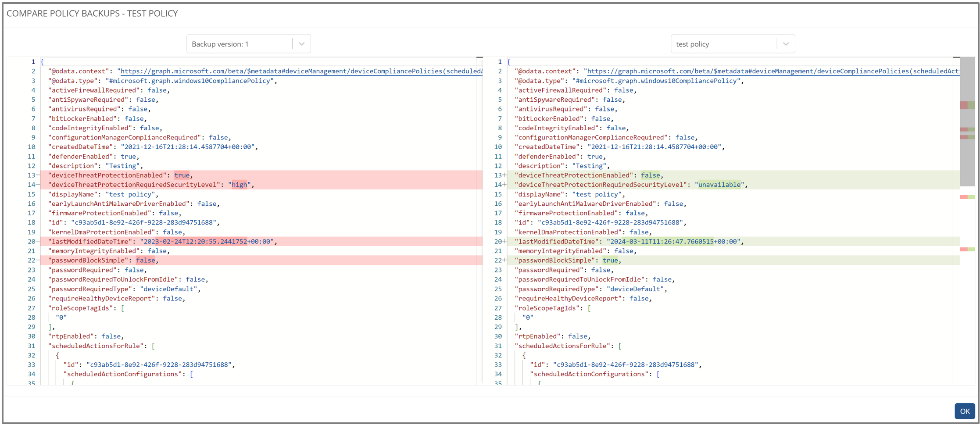Click the minus marker on left line 13
Viewport: 980px width, 425px height.
[x=38, y=175]
